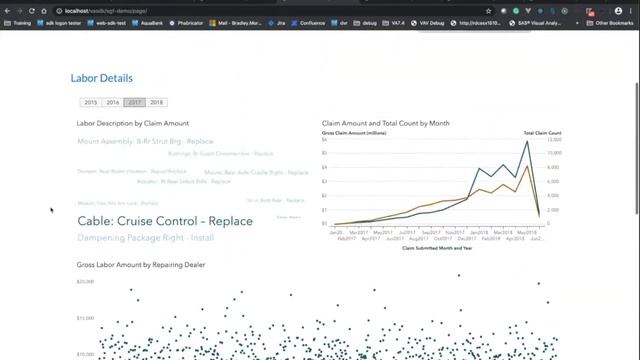This screenshot has height=360, width=640.
Task: Open the sdk logon tester bookmark
Action: point(59,23)
